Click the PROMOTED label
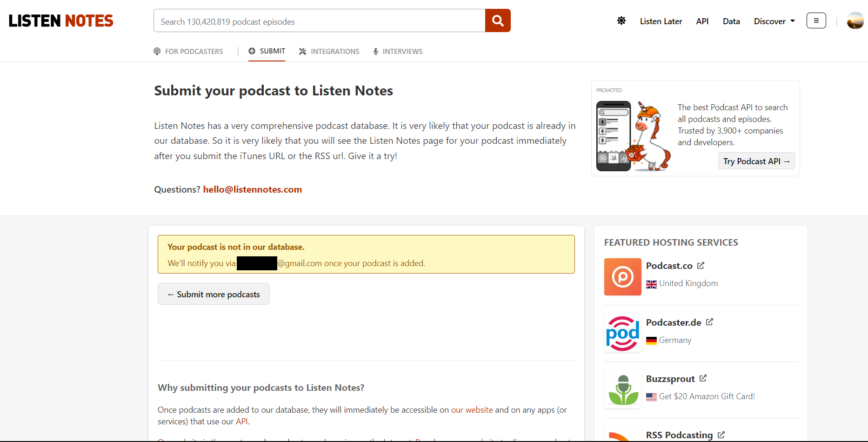This screenshot has width=868, height=442. click(609, 90)
